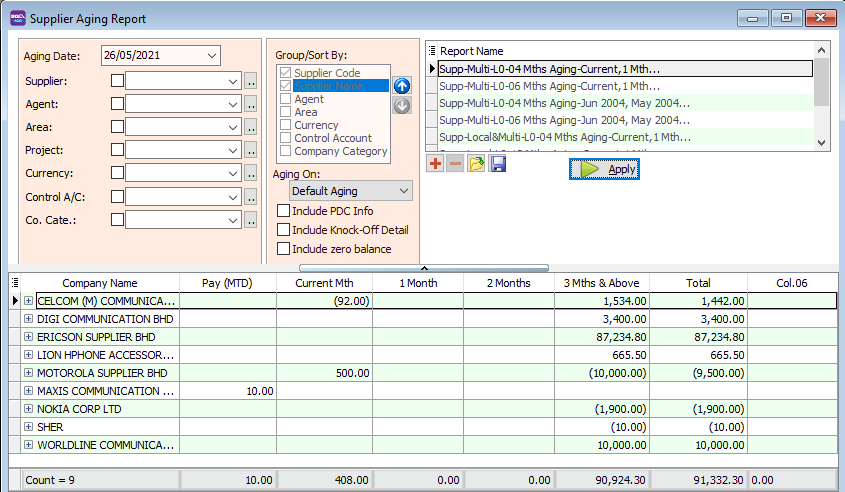
Task: Click the grey move-down arrow icon
Action: [402, 105]
